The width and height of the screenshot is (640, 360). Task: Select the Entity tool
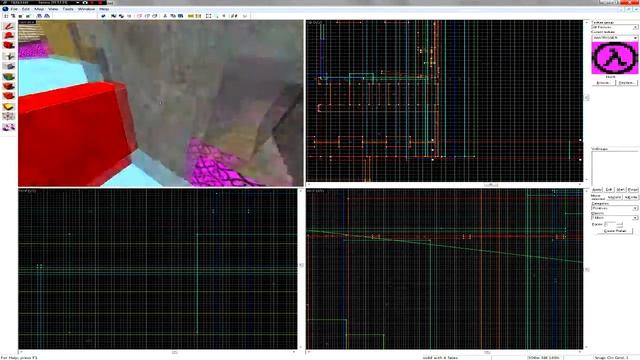9,56
